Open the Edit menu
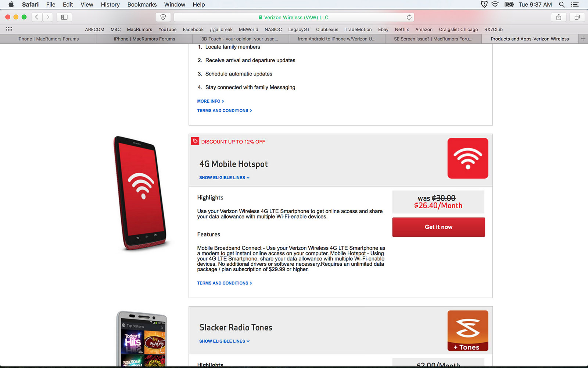 point(68,4)
